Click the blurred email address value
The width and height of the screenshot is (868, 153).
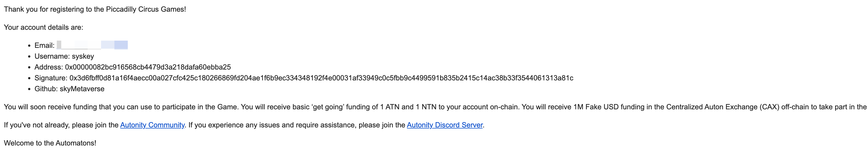point(92,45)
